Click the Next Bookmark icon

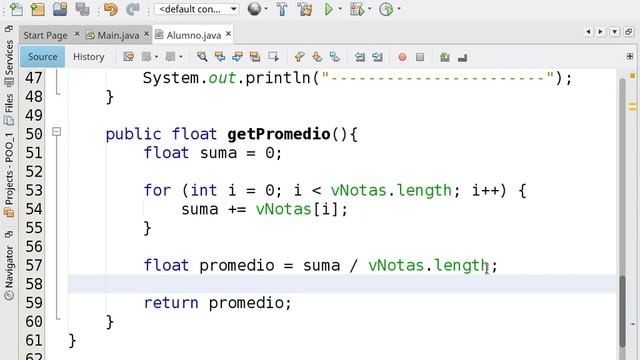click(x=317, y=57)
